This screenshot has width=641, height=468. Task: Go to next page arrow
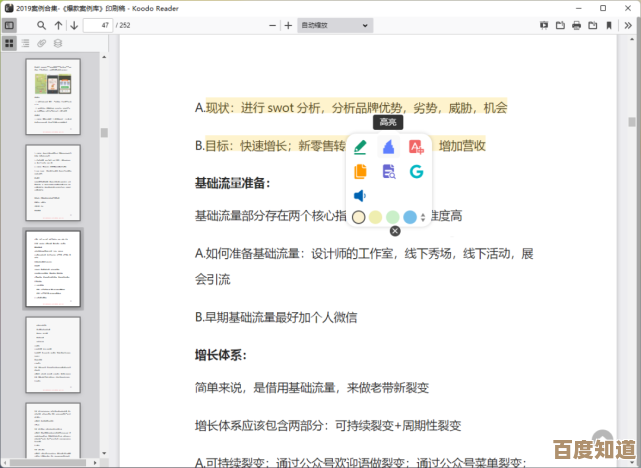(75, 25)
